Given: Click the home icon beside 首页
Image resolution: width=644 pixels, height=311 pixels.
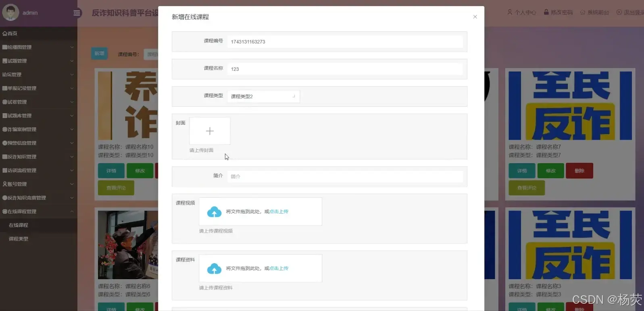Looking at the screenshot, I should tap(4, 33).
